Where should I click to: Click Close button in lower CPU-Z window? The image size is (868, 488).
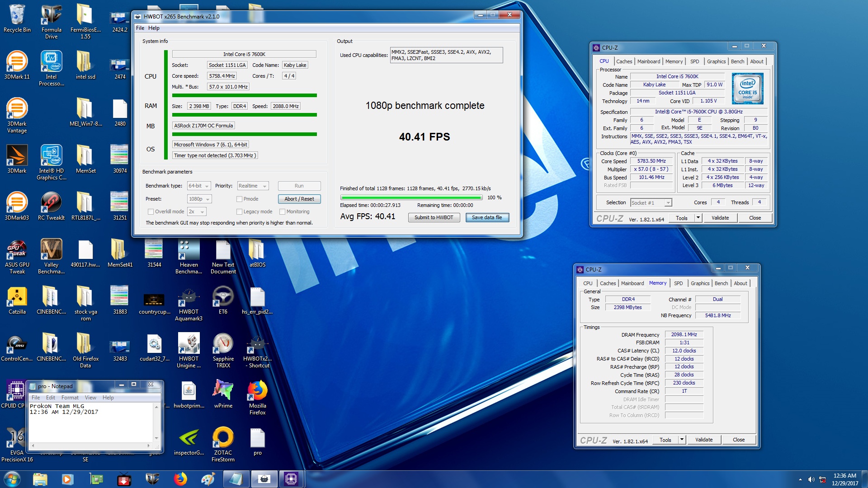tap(739, 440)
